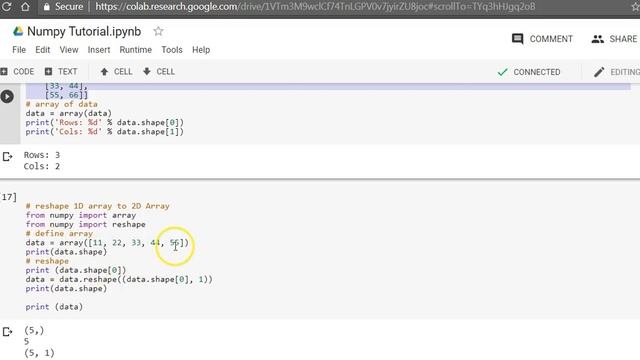Click the code line data = array(data)
640x360 pixels.
point(69,113)
